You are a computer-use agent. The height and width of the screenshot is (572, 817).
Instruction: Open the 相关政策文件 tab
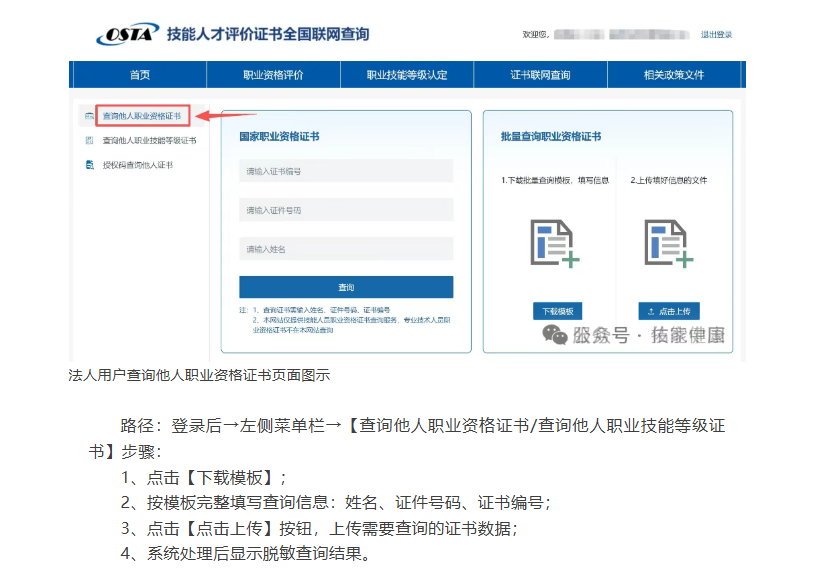point(674,75)
